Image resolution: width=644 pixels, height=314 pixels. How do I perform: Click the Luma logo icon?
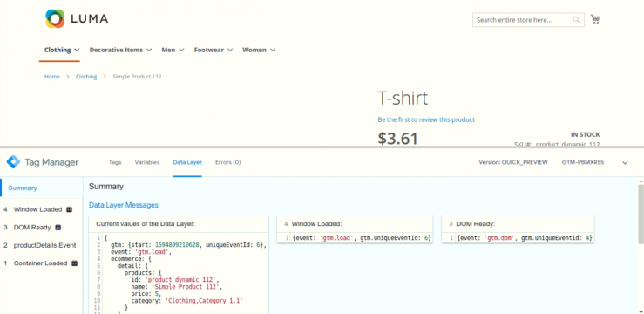(x=55, y=19)
